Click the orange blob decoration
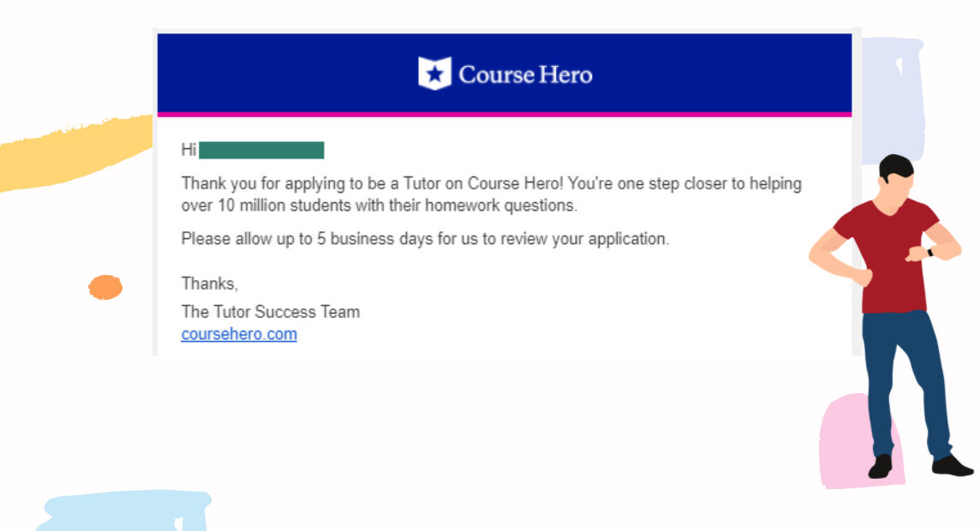980x531 pixels. point(105,288)
